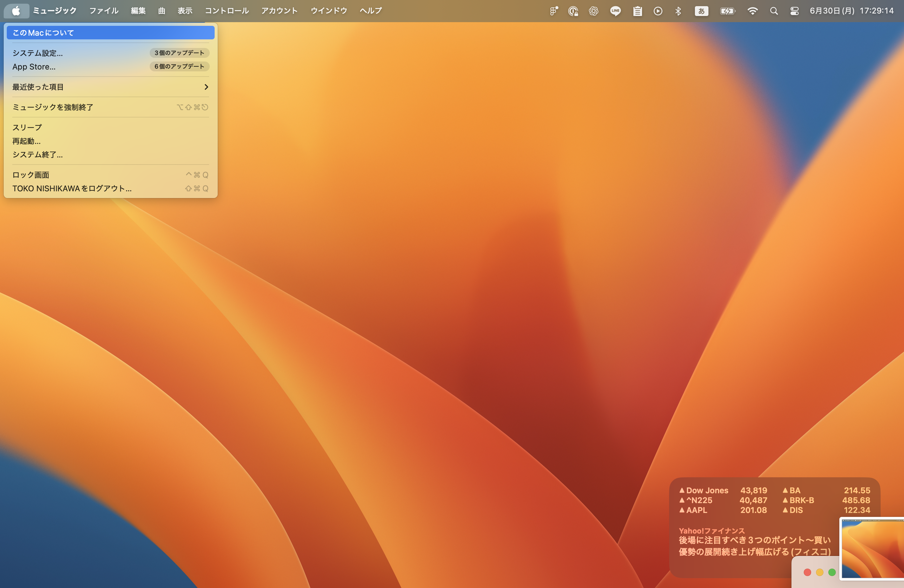This screenshot has width=904, height=588.
Task: Switch input source via the あ icon
Action: (x=701, y=11)
